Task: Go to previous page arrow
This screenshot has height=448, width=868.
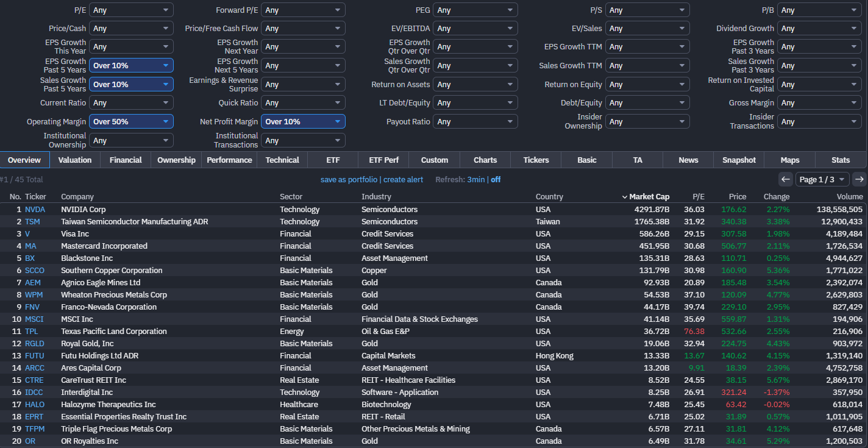Action: [x=786, y=179]
